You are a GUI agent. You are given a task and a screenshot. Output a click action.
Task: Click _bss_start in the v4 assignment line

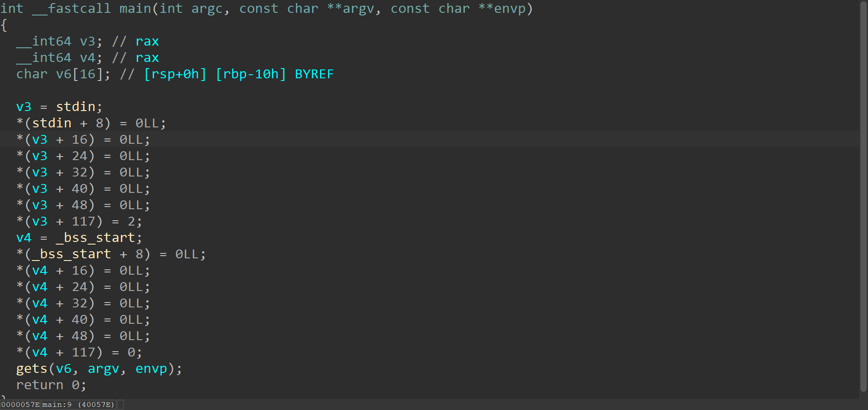[x=95, y=238]
